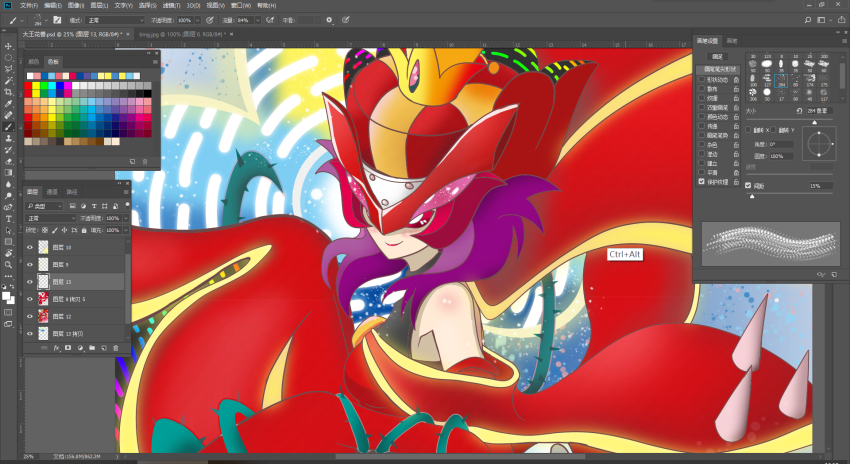
Task: Switch to the ting.jpg document tab
Action: coord(182,34)
